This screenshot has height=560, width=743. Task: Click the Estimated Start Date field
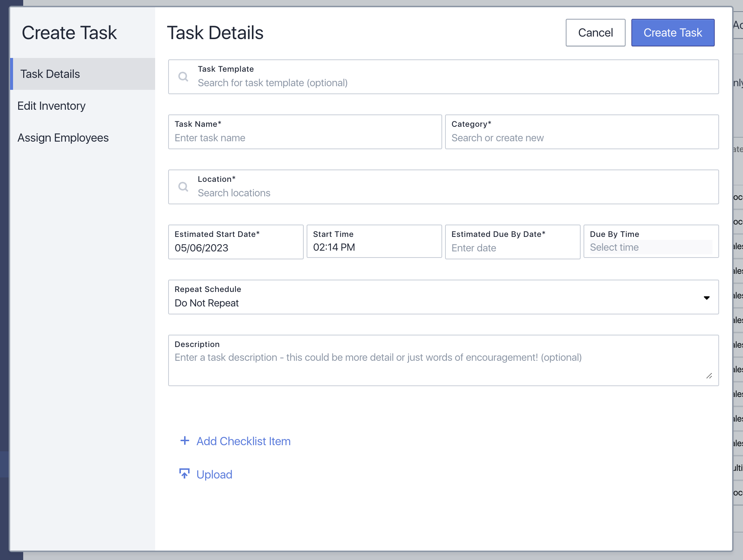[236, 248]
